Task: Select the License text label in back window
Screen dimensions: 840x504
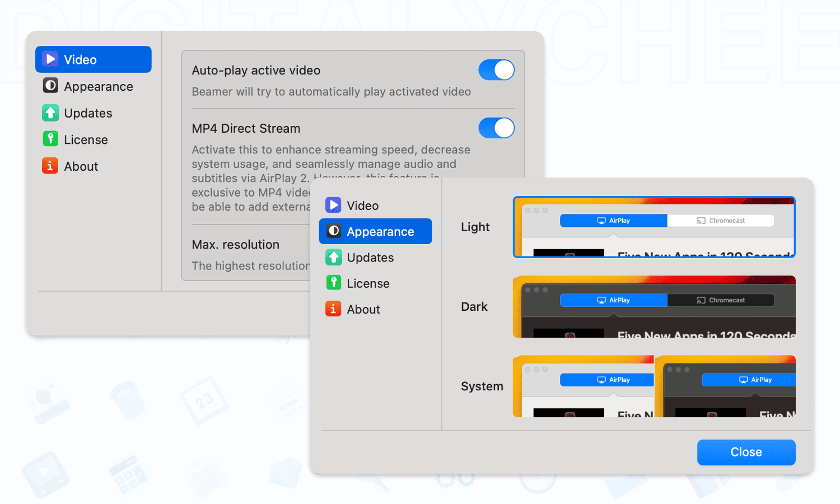Action: (x=86, y=140)
